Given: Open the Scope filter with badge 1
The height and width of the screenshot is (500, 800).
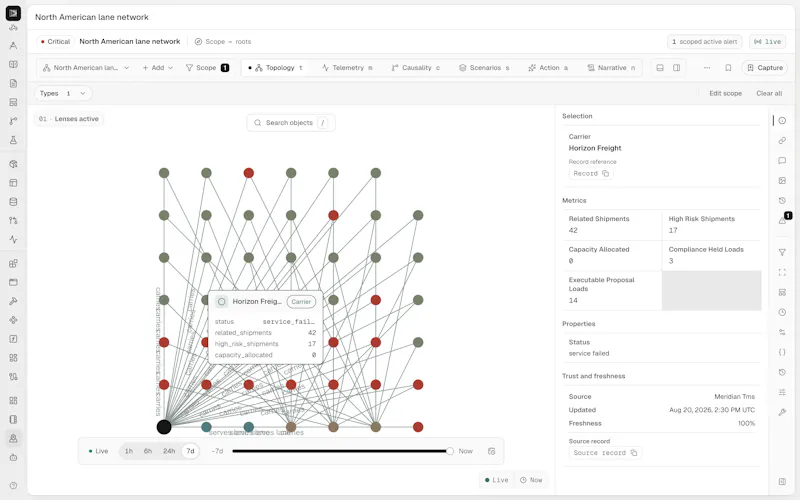Looking at the screenshot, I should (207, 68).
